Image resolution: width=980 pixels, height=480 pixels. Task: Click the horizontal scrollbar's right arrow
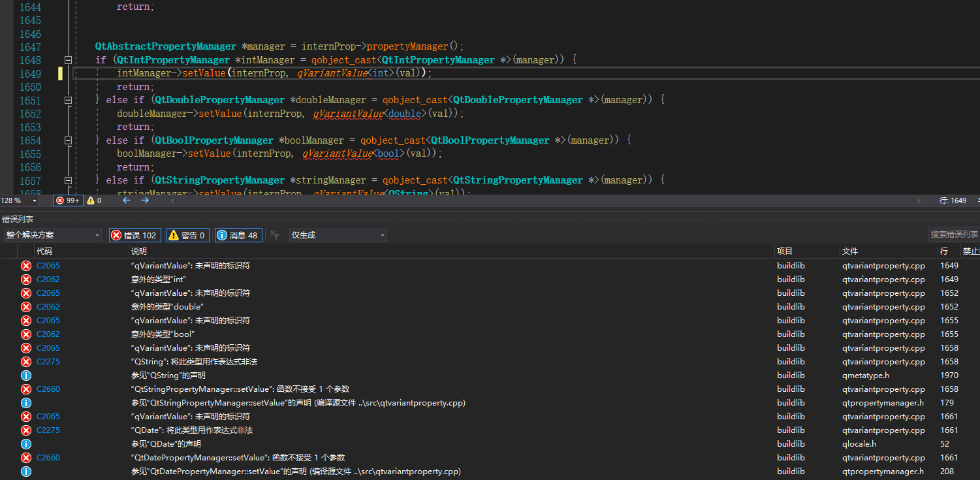[920, 200]
